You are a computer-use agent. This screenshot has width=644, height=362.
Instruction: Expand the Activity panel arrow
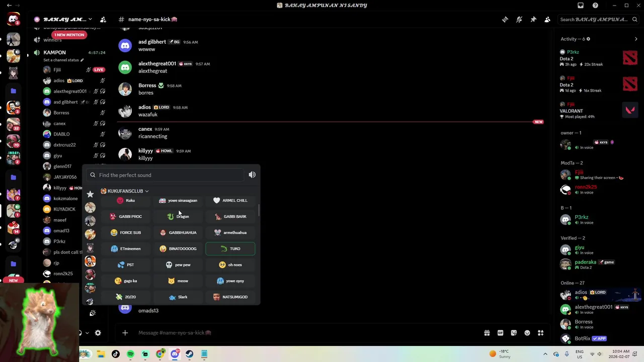(x=636, y=39)
